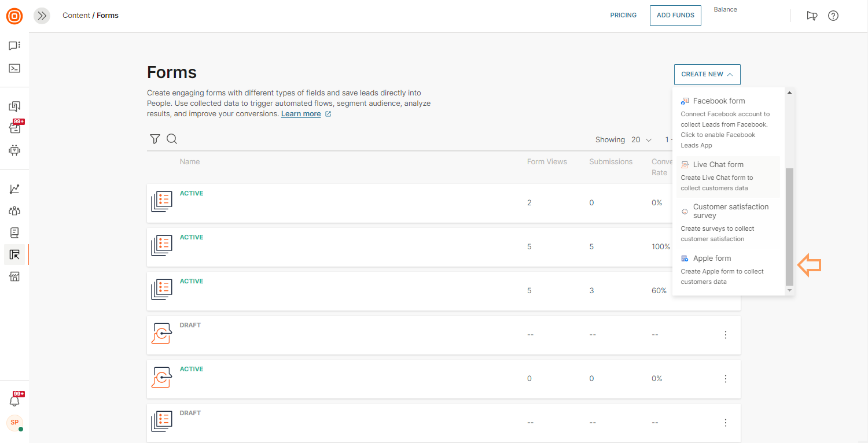The height and width of the screenshot is (443, 868).
Task: Open the robot chatbot sidebar icon
Action: coord(14,150)
